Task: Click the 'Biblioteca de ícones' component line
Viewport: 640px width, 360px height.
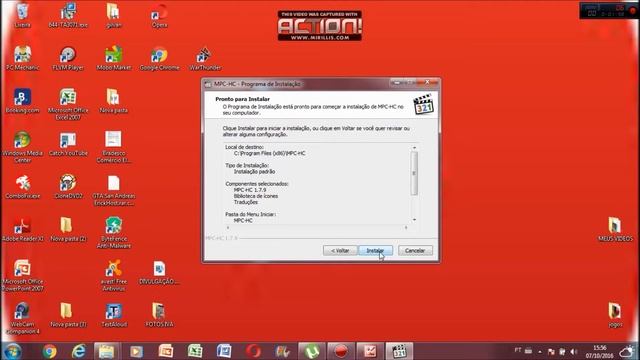Action: tap(256, 196)
